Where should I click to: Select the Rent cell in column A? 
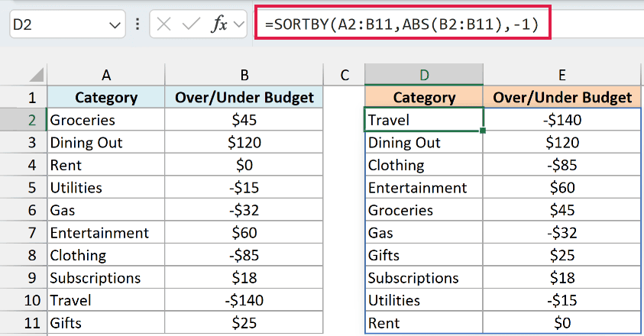pyautogui.click(x=106, y=165)
